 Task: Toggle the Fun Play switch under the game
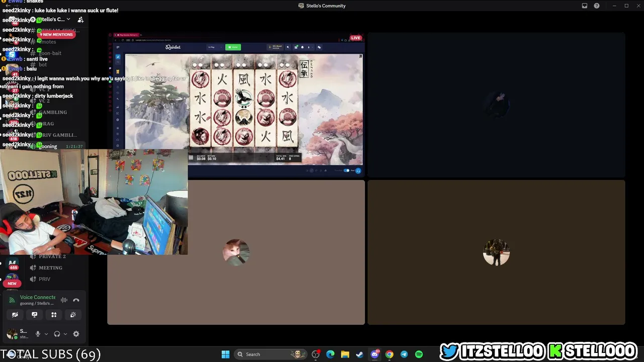346,171
